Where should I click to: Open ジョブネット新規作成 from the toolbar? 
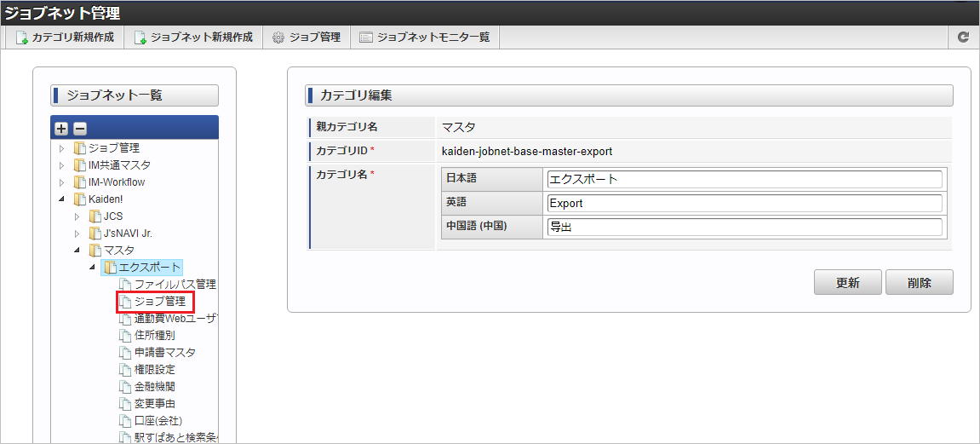pos(193,37)
